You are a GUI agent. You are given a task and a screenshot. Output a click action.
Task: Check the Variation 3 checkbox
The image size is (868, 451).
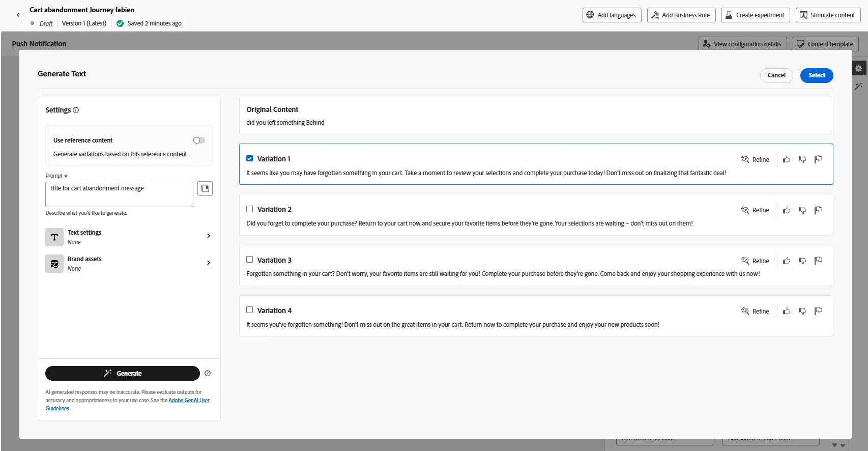pos(250,260)
